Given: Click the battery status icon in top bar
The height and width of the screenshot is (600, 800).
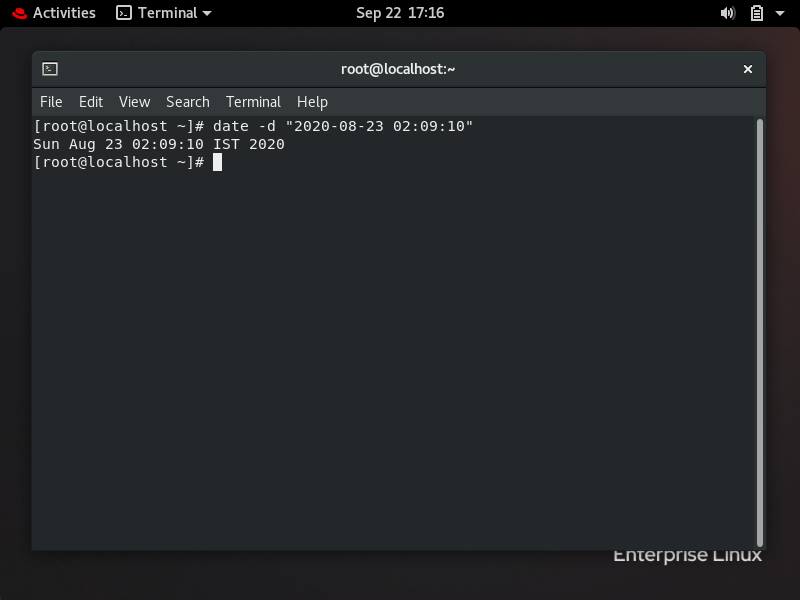Looking at the screenshot, I should pyautogui.click(x=755, y=13).
